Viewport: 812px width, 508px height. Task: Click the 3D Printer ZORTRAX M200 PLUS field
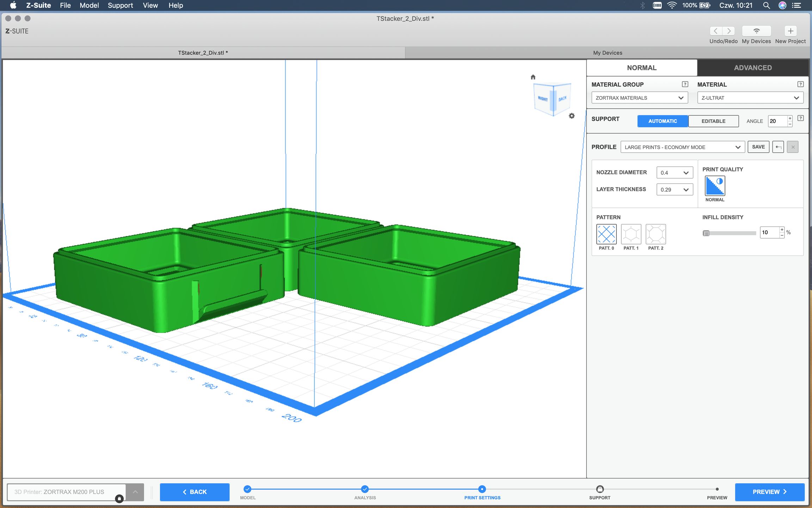click(x=66, y=492)
